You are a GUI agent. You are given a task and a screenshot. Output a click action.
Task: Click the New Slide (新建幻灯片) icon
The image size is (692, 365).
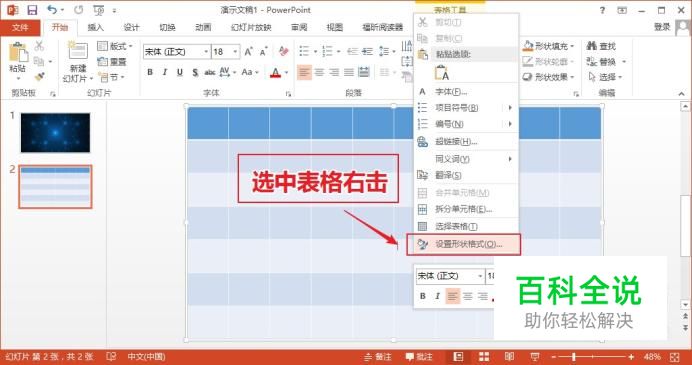(x=78, y=51)
